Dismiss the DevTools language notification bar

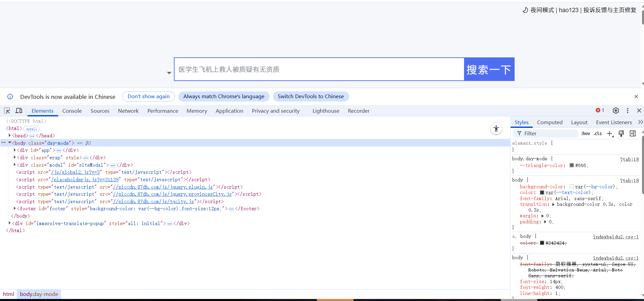coord(636,97)
